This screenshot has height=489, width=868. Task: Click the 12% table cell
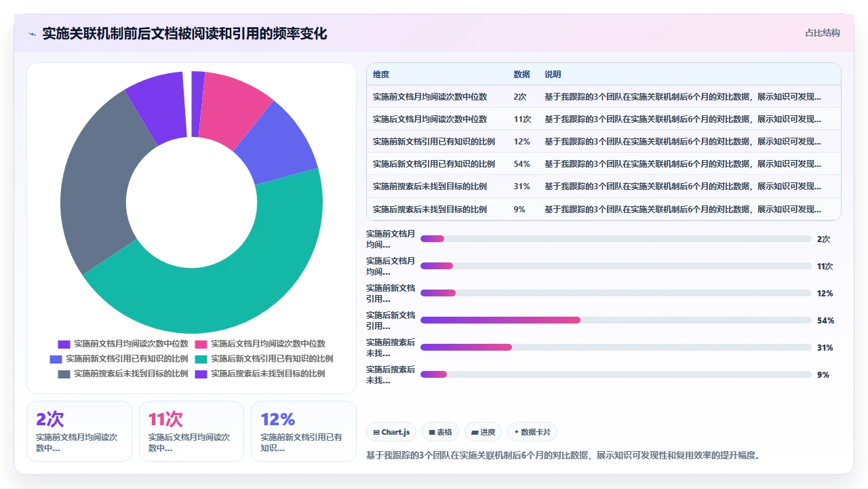pos(521,142)
